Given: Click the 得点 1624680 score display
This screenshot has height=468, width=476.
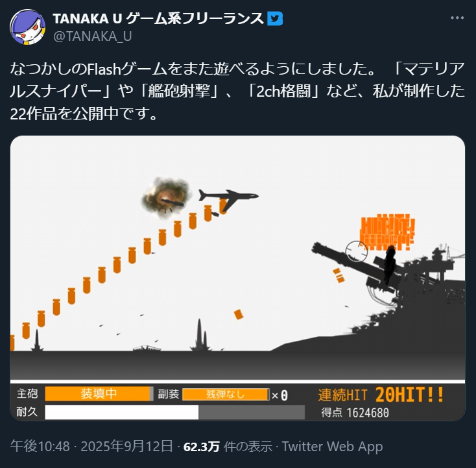Looking at the screenshot, I should (355, 413).
